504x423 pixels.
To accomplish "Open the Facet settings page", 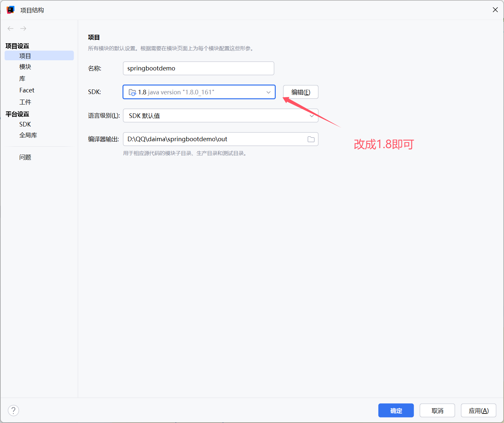I will pos(27,90).
